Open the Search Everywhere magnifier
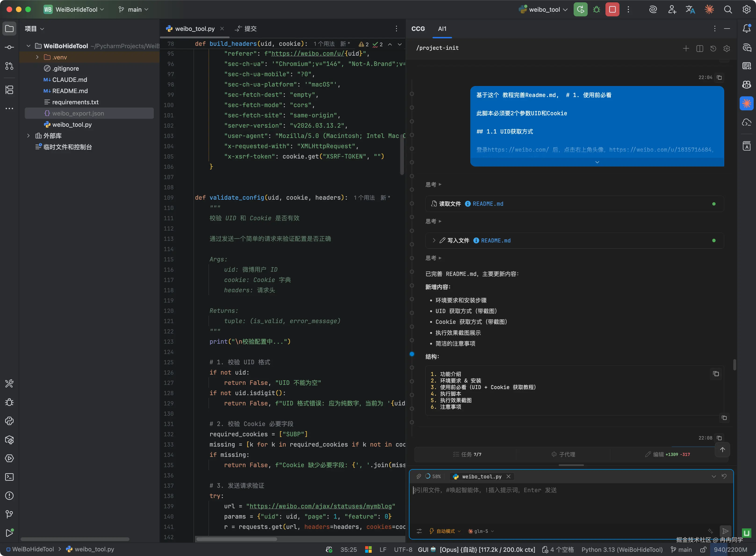The image size is (756, 556). 728,9
